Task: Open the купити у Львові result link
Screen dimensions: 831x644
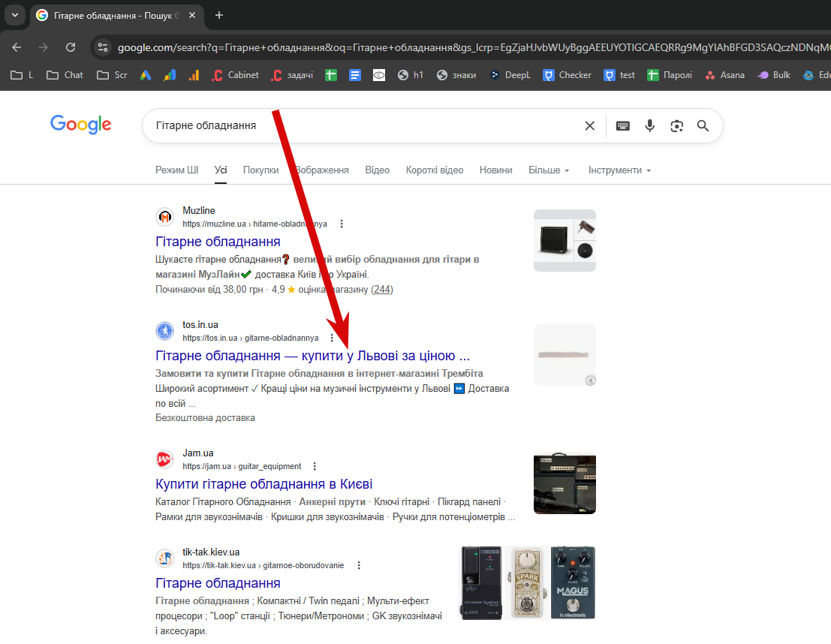Action: 313,356
